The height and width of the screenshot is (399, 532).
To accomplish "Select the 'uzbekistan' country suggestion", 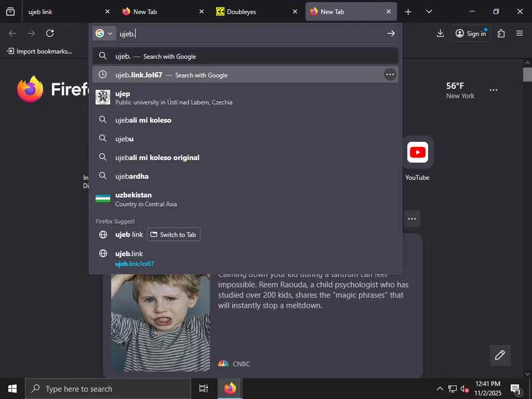I will [245, 199].
